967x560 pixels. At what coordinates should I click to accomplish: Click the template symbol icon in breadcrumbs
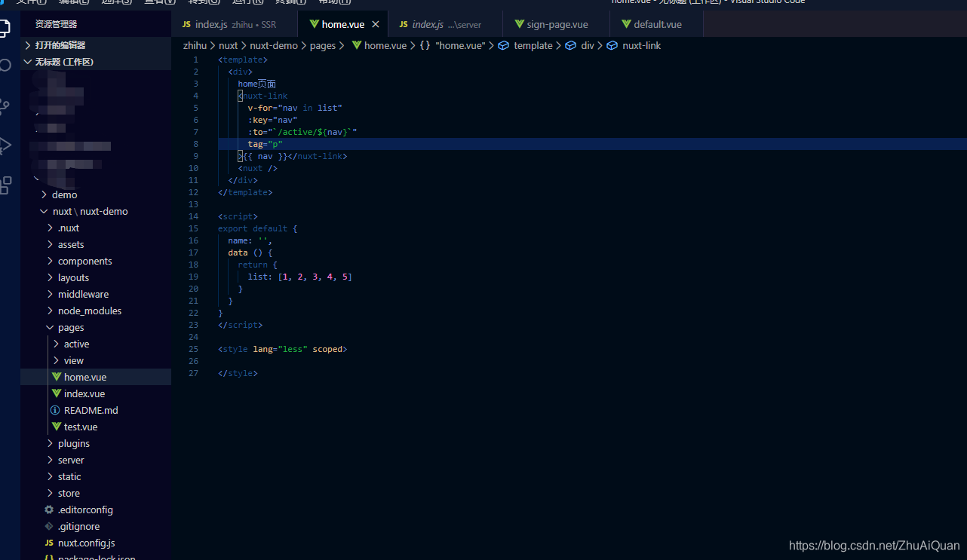pos(504,45)
